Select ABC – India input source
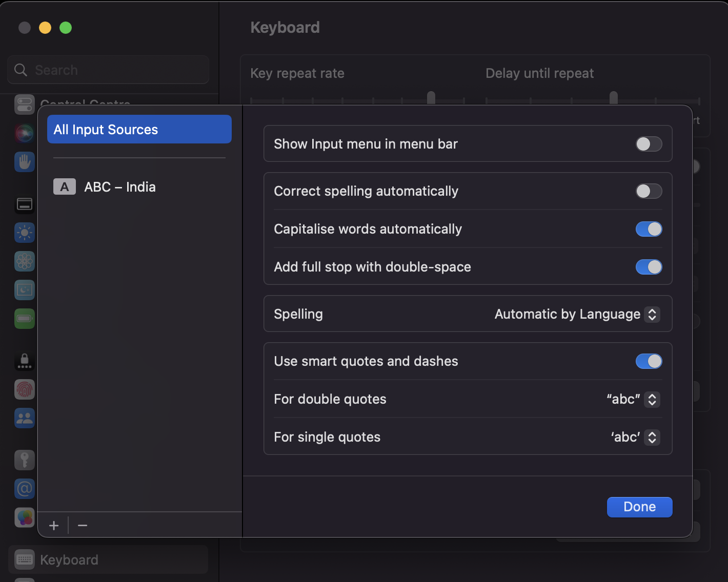The height and width of the screenshot is (582, 728). pos(119,187)
